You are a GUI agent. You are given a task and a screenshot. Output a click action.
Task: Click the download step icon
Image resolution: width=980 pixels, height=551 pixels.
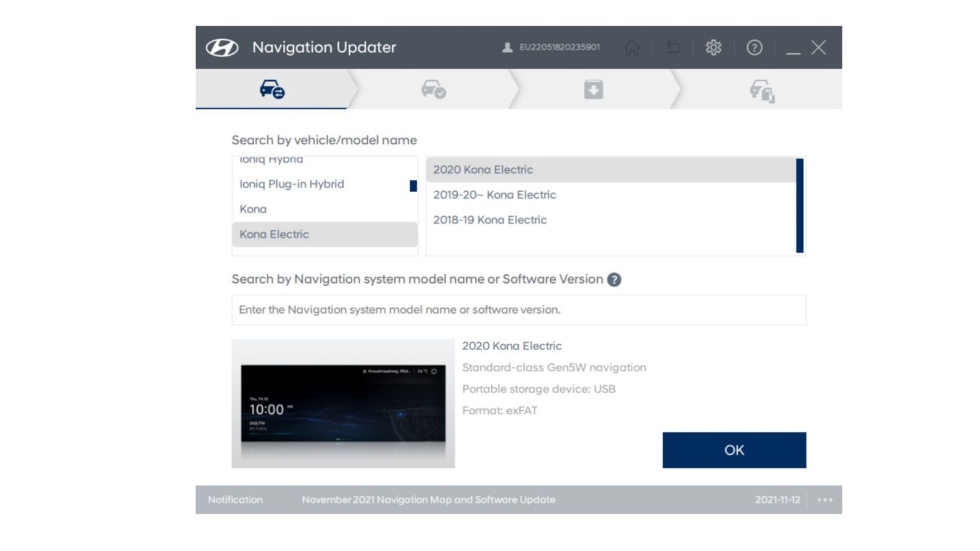(x=593, y=89)
